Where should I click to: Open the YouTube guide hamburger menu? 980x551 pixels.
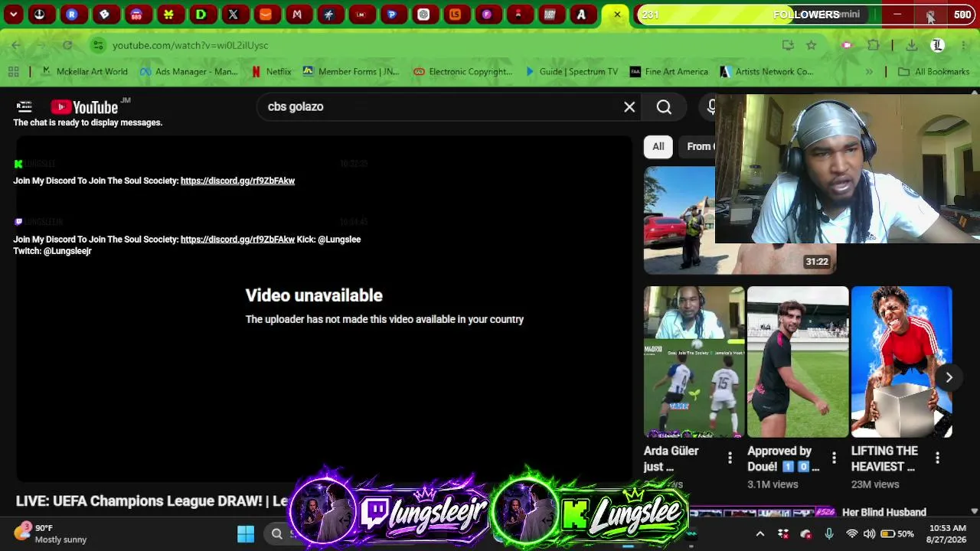click(x=24, y=106)
